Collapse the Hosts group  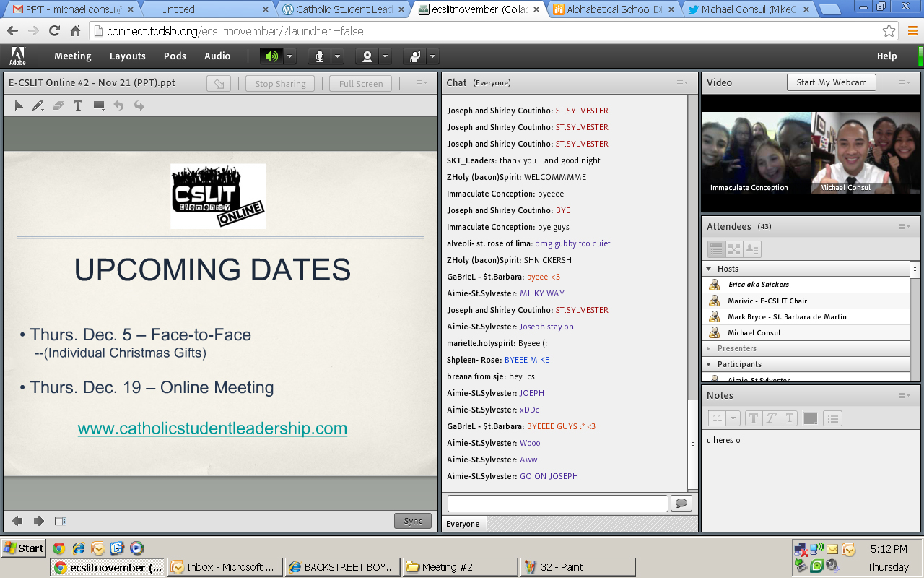[x=709, y=269]
